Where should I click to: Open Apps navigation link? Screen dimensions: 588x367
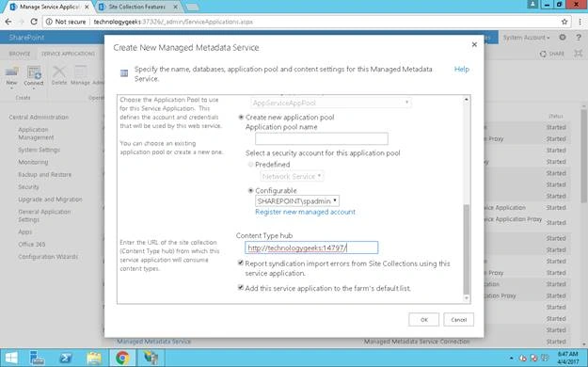click(25, 231)
